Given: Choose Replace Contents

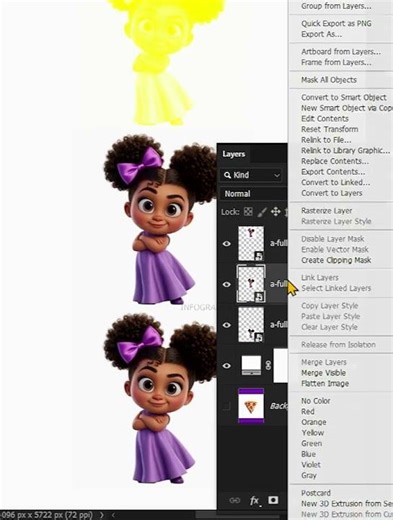Looking at the screenshot, I should pyautogui.click(x=335, y=161).
